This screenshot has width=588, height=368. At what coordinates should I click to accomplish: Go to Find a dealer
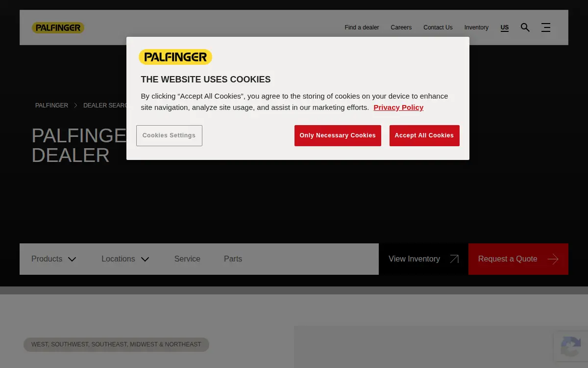(x=362, y=27)
